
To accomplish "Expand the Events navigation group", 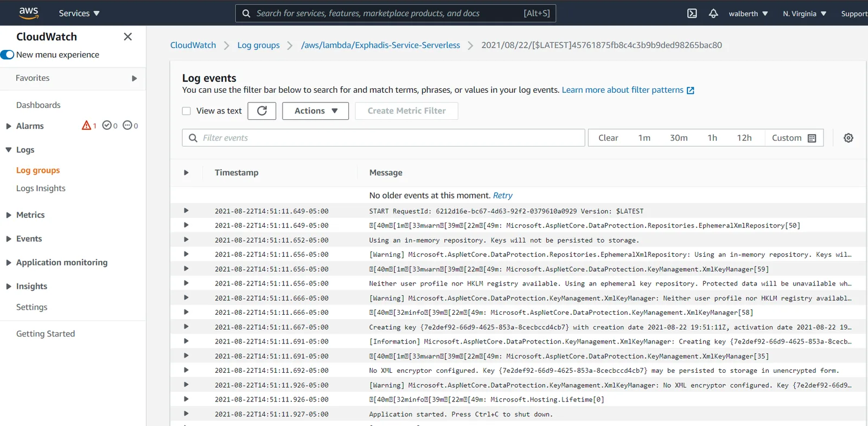I will [x=9, y=239].
